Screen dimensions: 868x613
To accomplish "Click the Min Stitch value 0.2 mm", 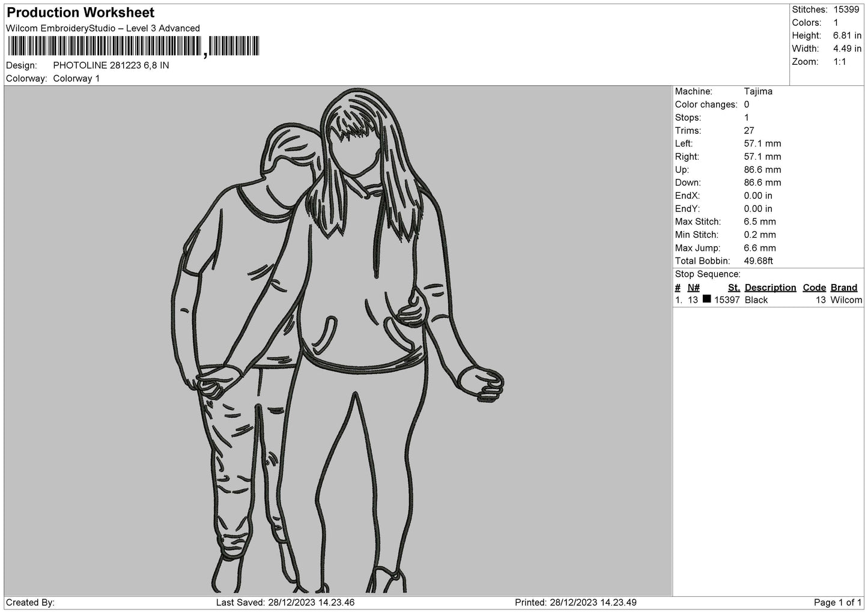I will (x=760, y=235).
